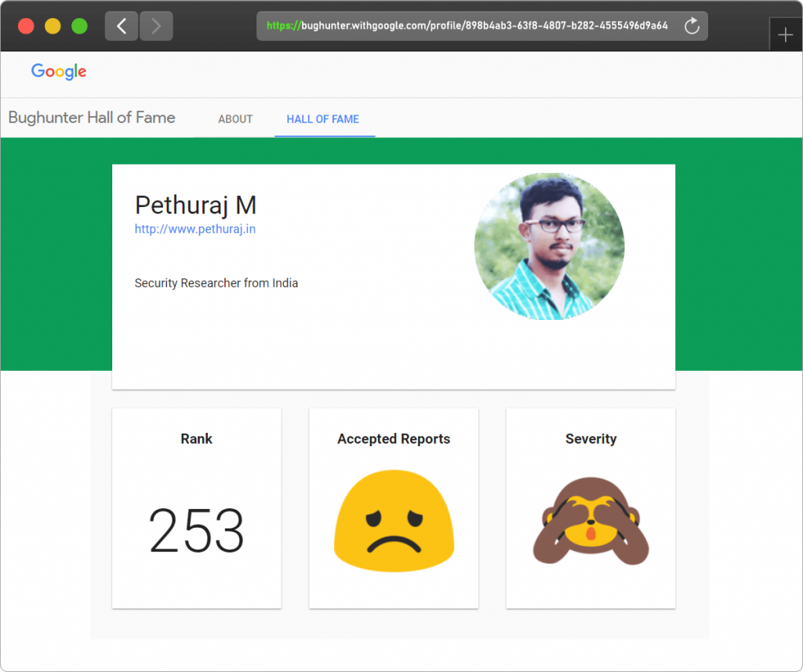Click the Severity card heading
The image size is (803, 672).
pos(591,439)
